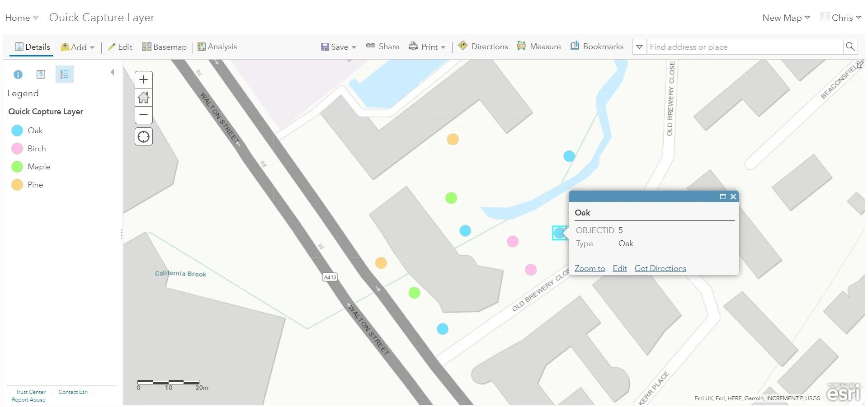The width and height of the screenshot is (868, 407).
Task: Share the map
Action: pyautogui.click(x=382, y=47)
